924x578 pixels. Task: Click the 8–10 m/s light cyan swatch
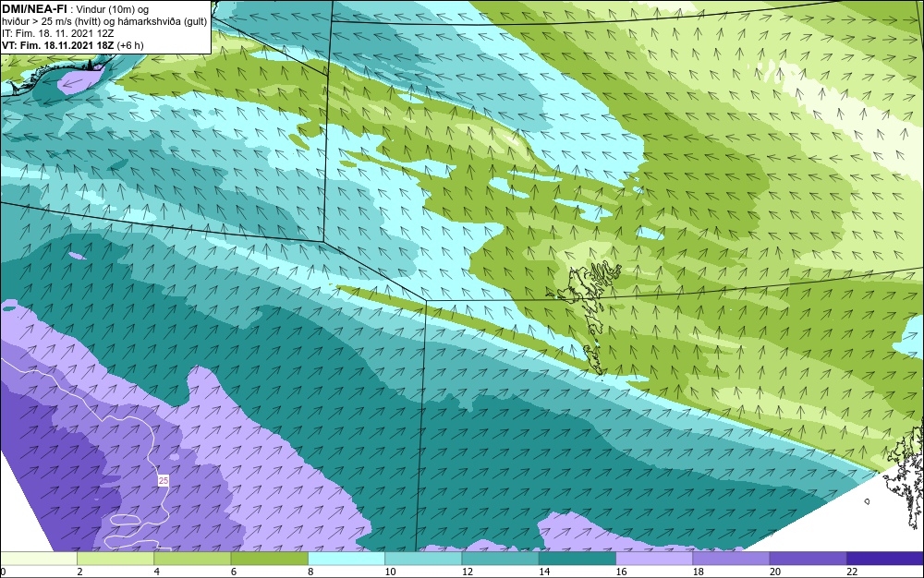click(x=346, y=559)
